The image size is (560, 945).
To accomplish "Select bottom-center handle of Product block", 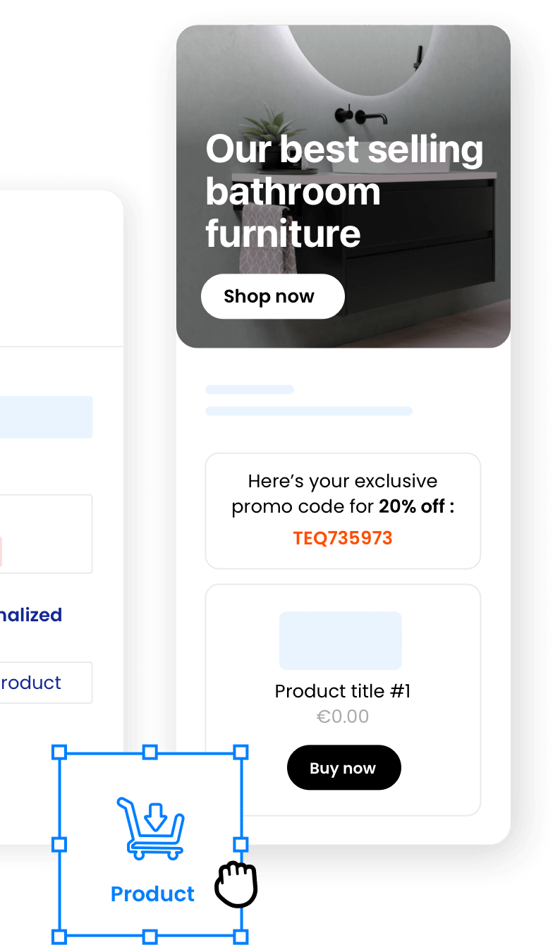I will pos(150,937).
